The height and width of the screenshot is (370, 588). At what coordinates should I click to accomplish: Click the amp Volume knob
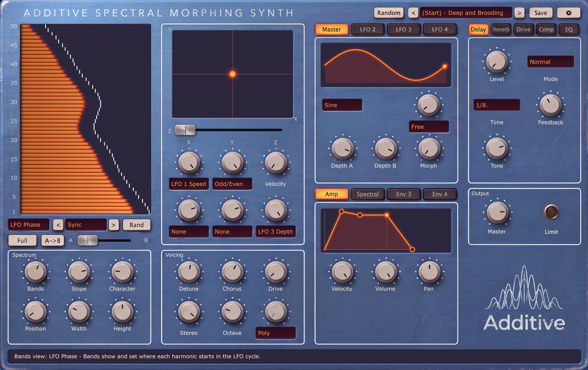pyautogui.click(x=385, y=271)
